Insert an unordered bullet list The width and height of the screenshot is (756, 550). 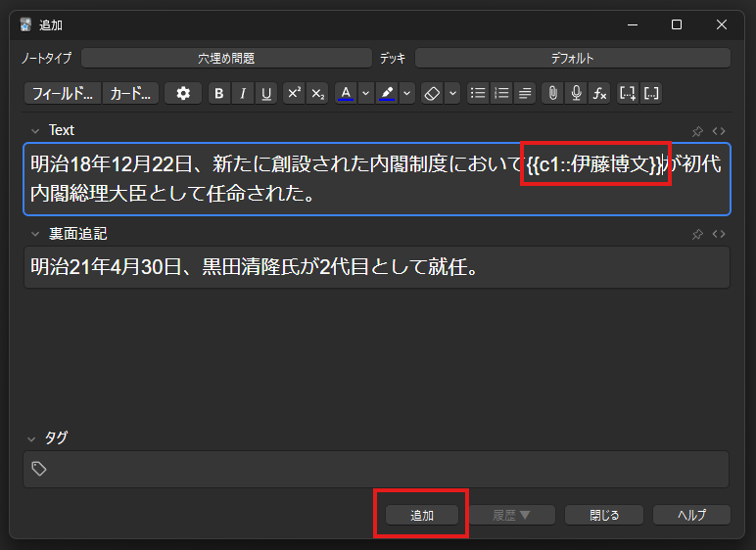[x=478, y=94]
